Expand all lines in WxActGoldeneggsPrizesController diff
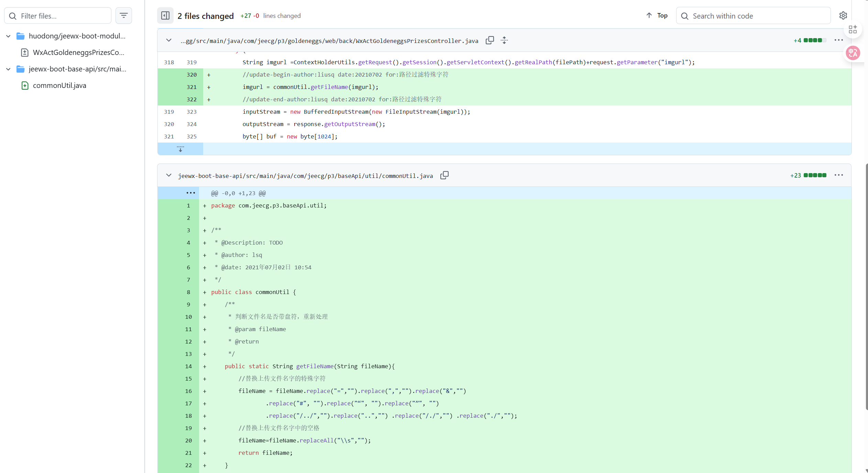This screenshot has height=473, width=868. (x=504, y=41)
